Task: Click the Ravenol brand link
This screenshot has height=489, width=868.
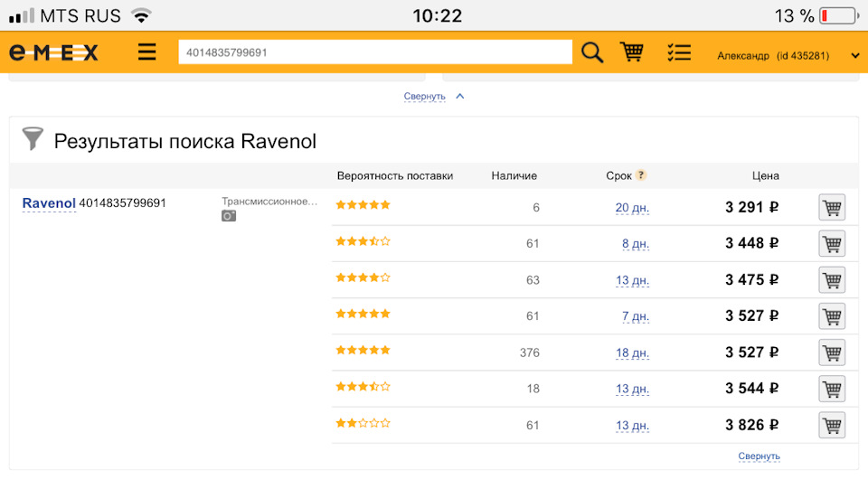Action: pos(49,203)
